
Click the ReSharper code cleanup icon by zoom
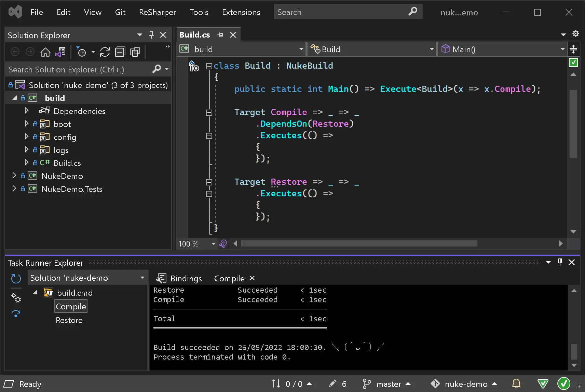point(223,243)
